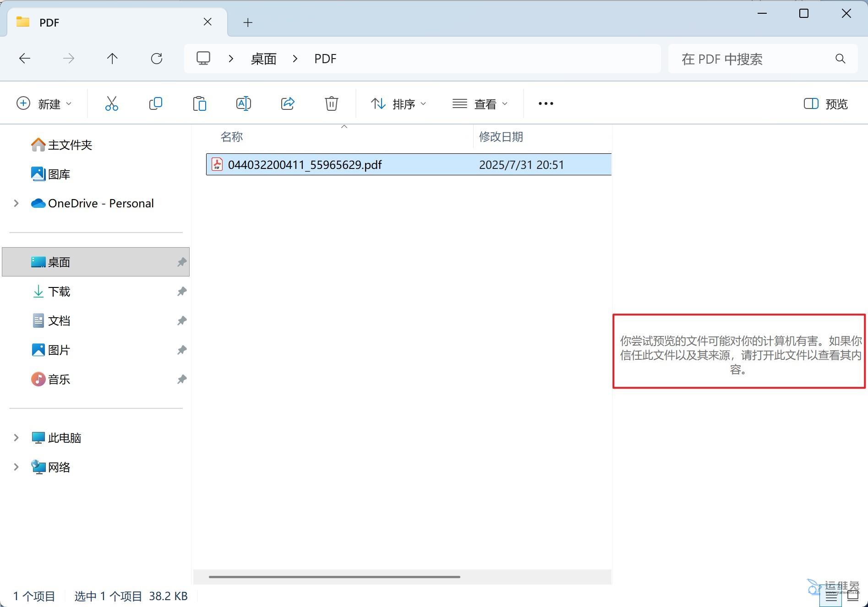
Task: Cut the selected file
Action: coord(111,103)
